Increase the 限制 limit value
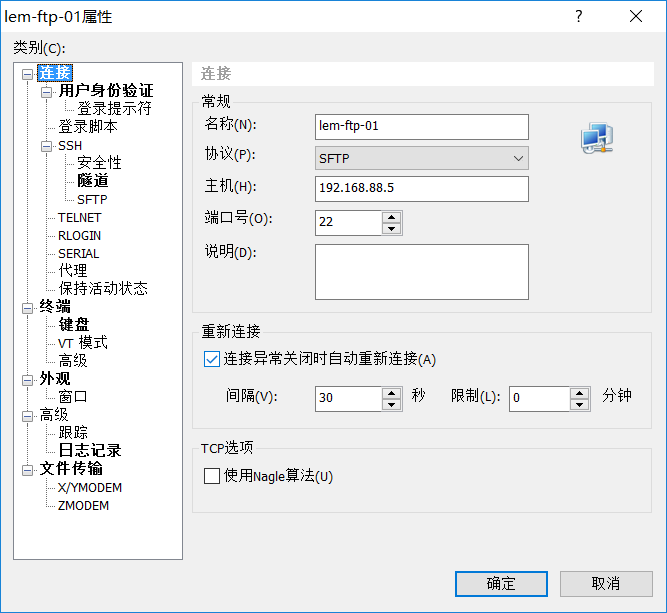Viewport: 667px width, 613px height. (x=579, y=393)
